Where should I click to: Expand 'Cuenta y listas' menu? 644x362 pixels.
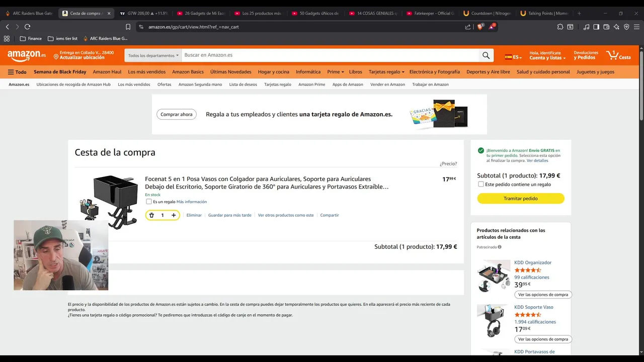547,55
